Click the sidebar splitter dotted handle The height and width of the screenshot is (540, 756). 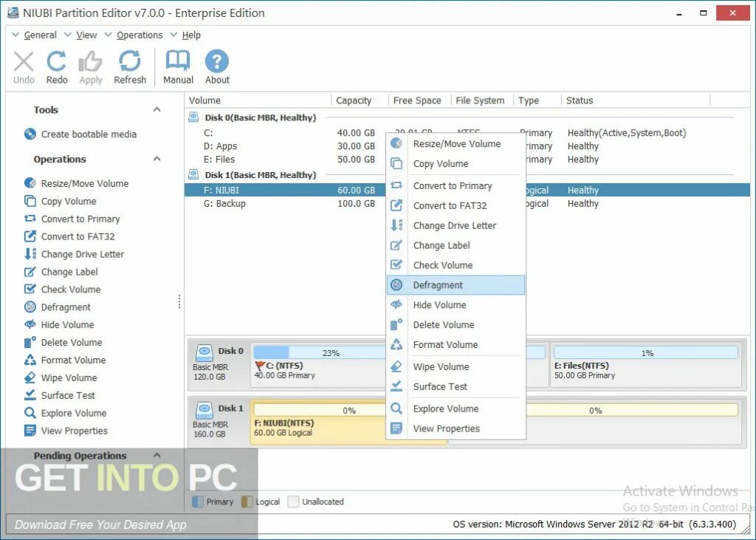tap(179, 301)
